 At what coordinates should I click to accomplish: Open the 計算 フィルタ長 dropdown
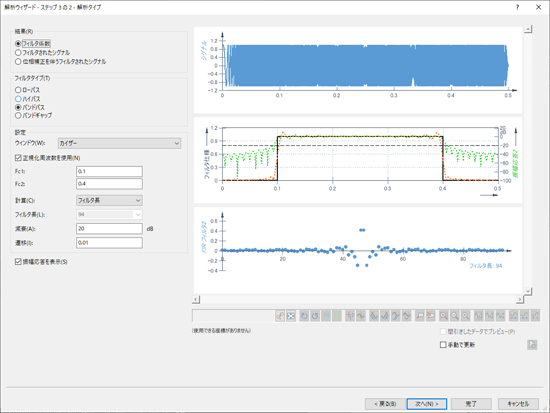(x=109, y=200)
